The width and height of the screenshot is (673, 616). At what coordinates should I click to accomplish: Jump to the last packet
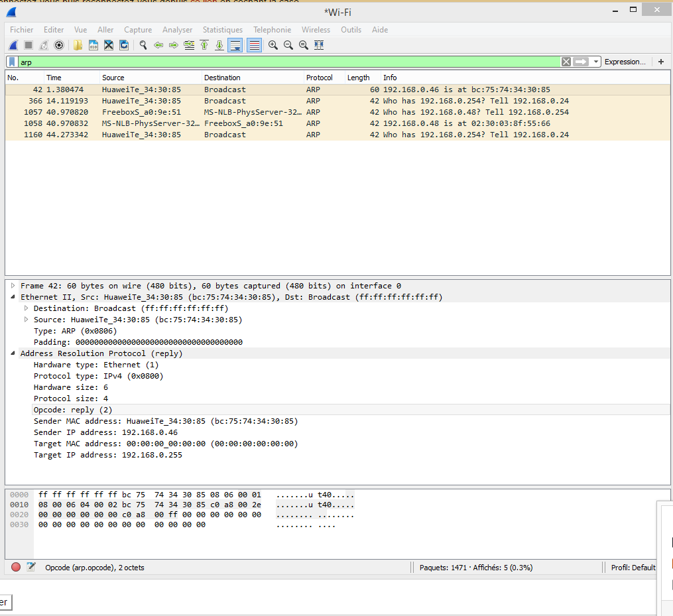219,45
